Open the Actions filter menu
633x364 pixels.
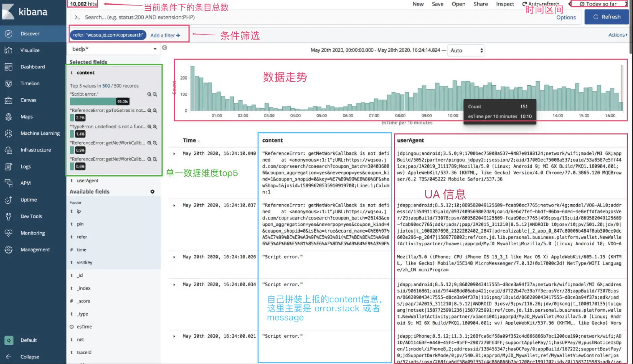618,35
